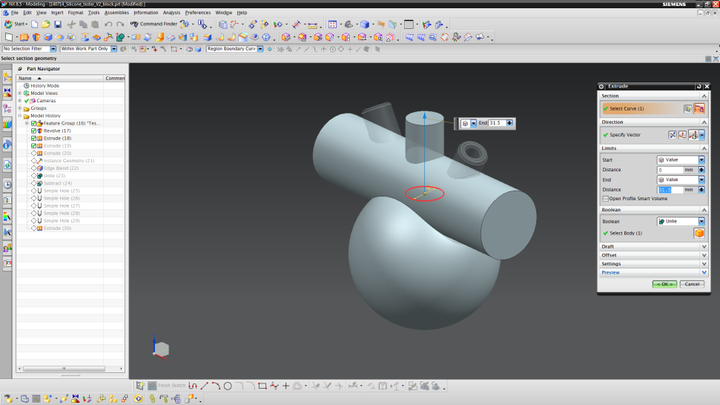
Task: Click the Undo arrow icon
Action: pyautogui.click(x=108, y=24)
